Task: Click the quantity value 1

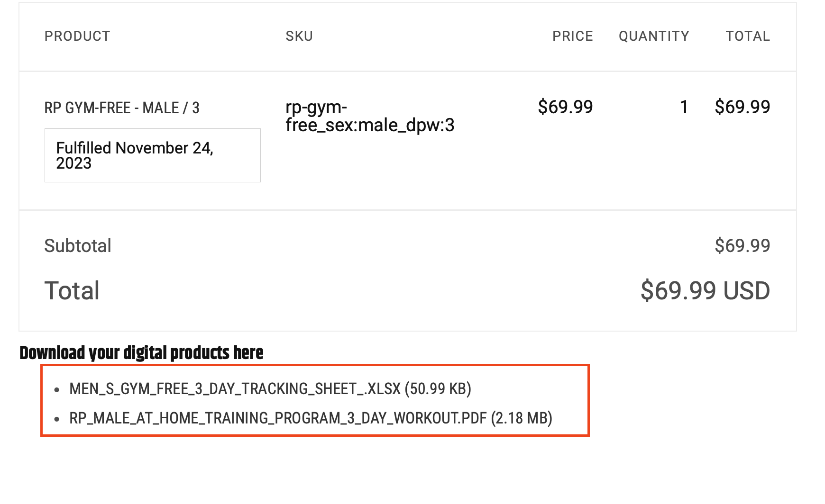Action: point(684,107)
